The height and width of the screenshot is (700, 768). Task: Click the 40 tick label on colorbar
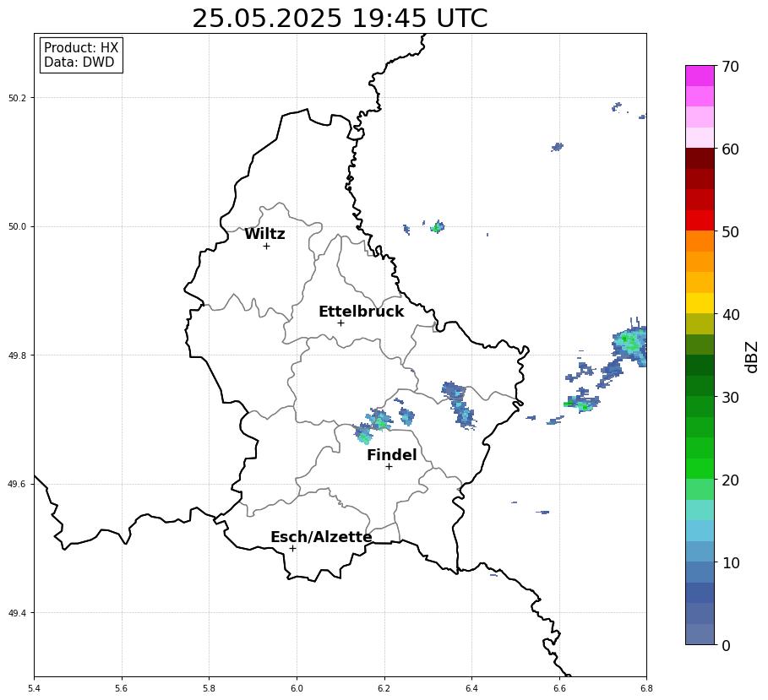[x=730, y=314]
